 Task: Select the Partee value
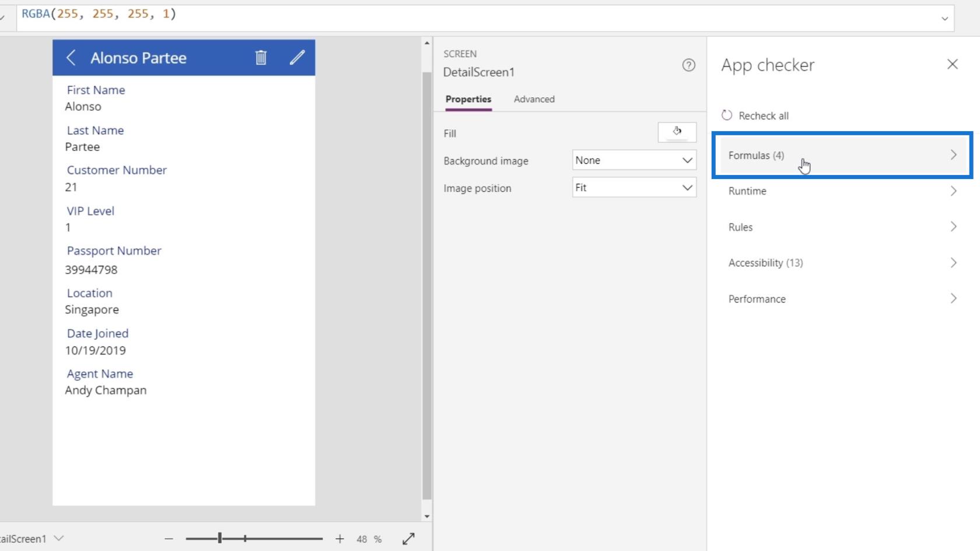point(82,147)
